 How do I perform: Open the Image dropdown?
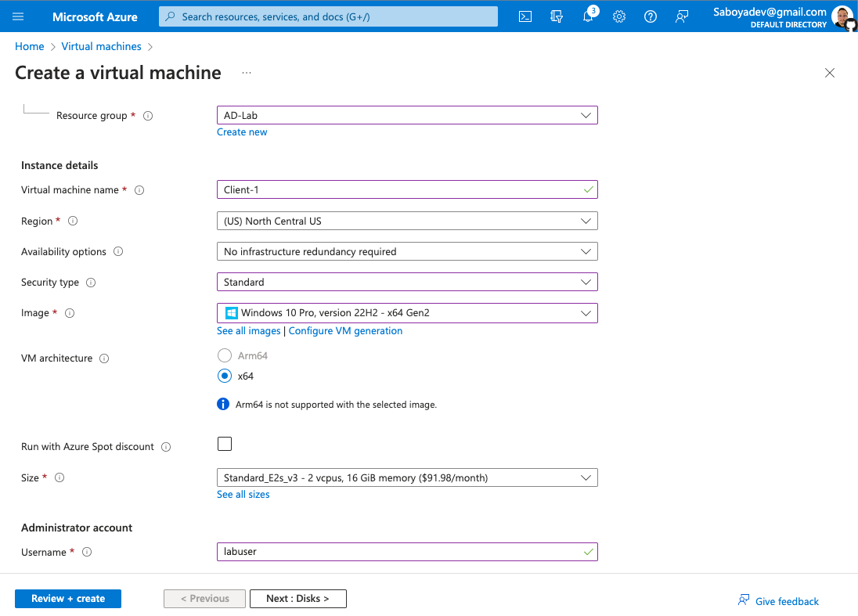point(407,313)
